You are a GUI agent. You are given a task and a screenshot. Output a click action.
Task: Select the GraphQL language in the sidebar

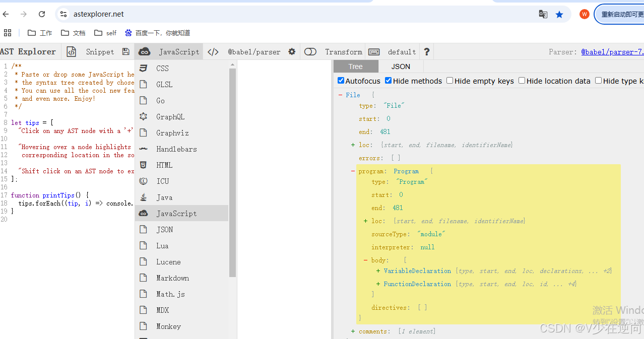(x=171, y=116)
